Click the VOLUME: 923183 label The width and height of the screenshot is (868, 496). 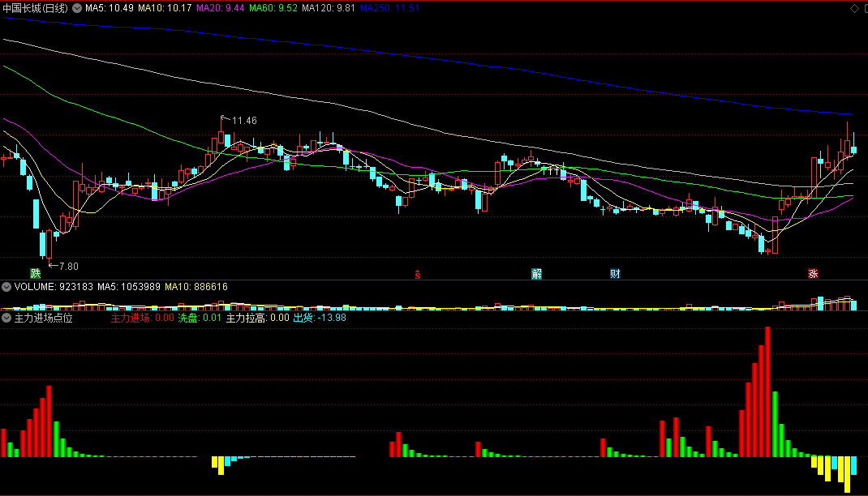54,287
